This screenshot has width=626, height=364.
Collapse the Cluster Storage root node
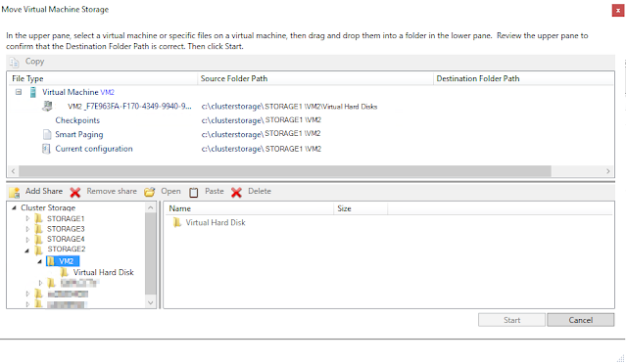click(14, 207)
